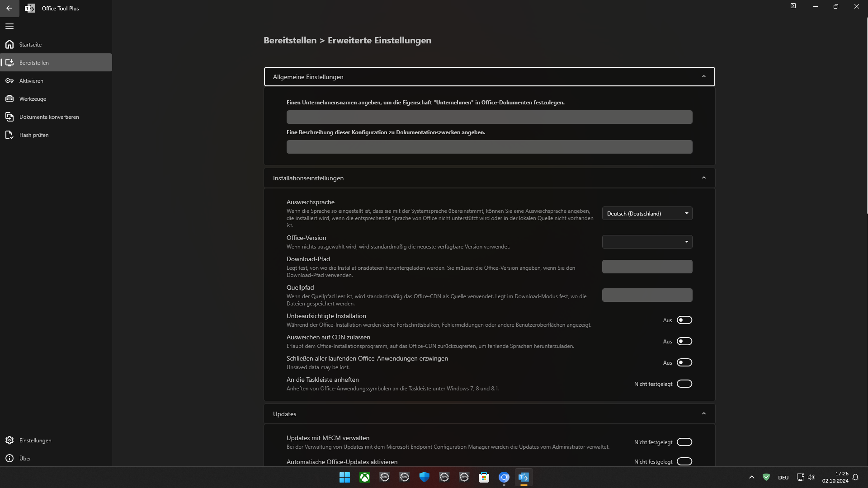The height and width of the screenshot is (488, 868).
Task: Enable Unbeaufsichtigte Installation toggle
Action: [x=684, y=320]
